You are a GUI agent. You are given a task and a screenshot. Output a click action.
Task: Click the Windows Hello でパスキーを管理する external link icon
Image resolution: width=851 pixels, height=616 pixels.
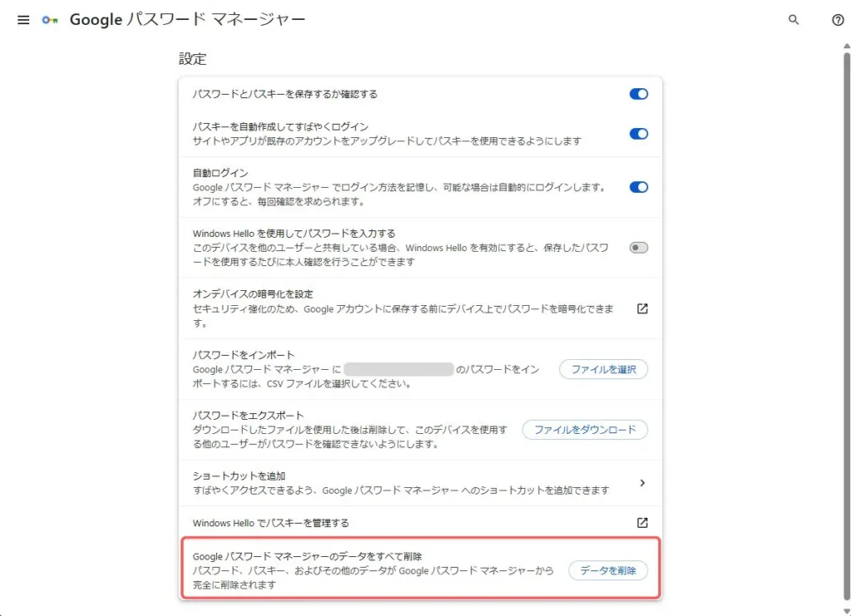tap(640, 523)
